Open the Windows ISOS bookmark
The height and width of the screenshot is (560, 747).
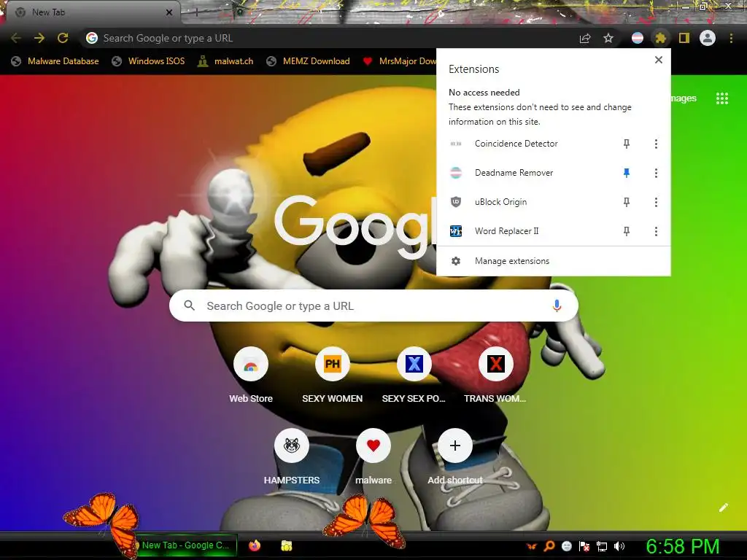click(148, 61)
